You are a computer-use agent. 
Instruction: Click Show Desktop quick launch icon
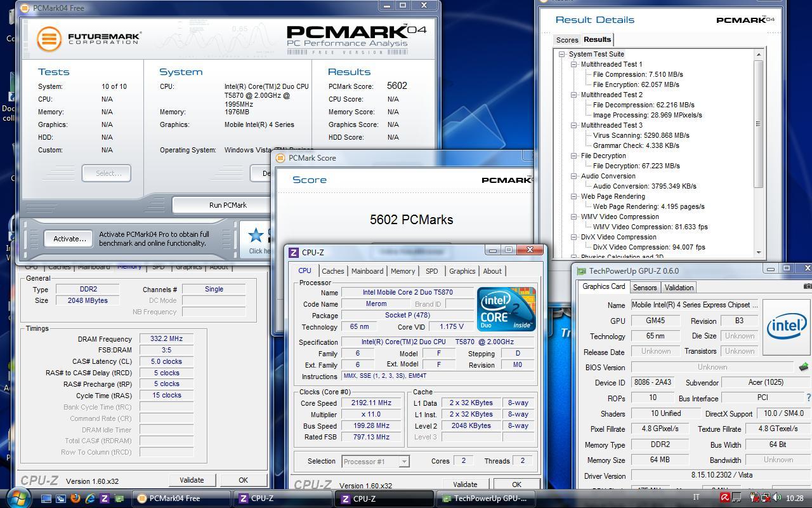click(x=46, y=498)
